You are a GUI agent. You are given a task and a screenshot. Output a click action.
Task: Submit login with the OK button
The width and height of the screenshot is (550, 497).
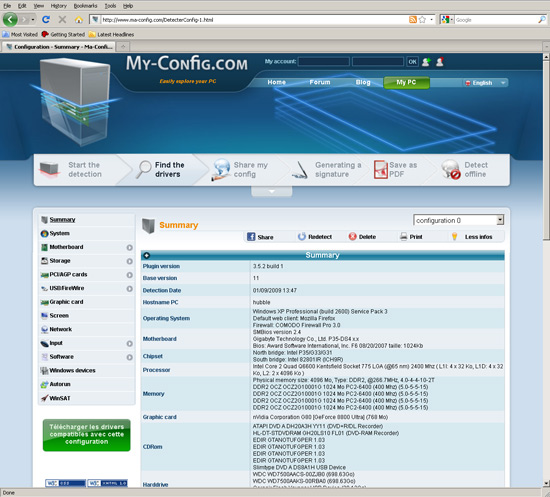[x=412, y=62]
